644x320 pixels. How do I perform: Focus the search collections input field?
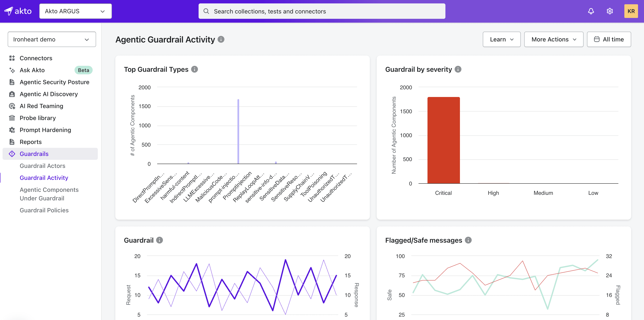tap(325, 11)
